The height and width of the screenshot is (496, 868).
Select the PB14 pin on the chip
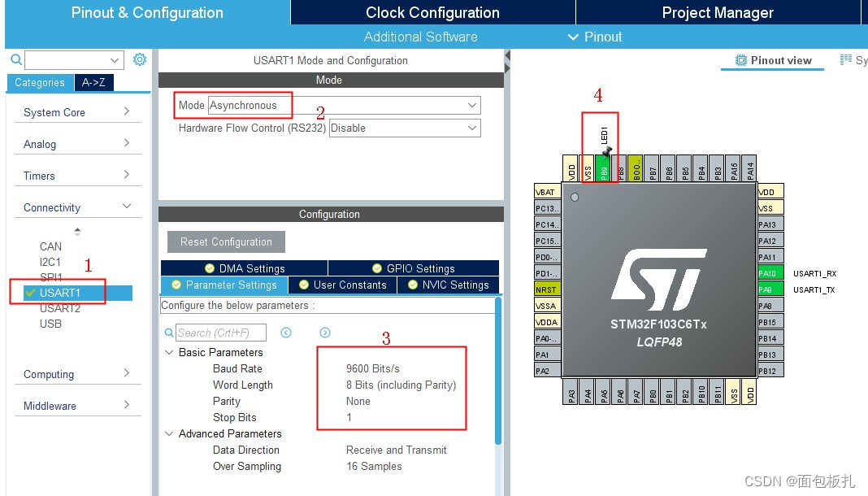click(x=770, y=337)
